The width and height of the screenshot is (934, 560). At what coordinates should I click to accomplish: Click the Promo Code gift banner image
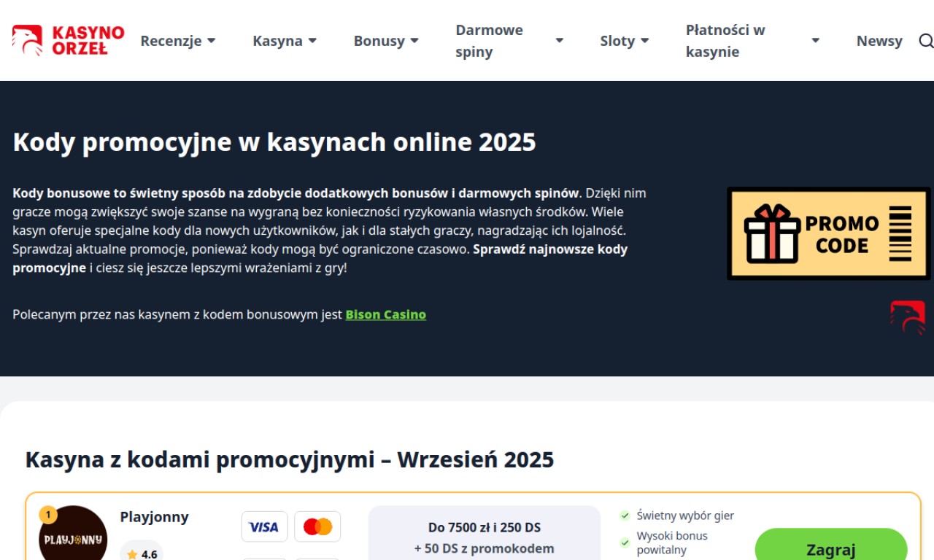829,233
